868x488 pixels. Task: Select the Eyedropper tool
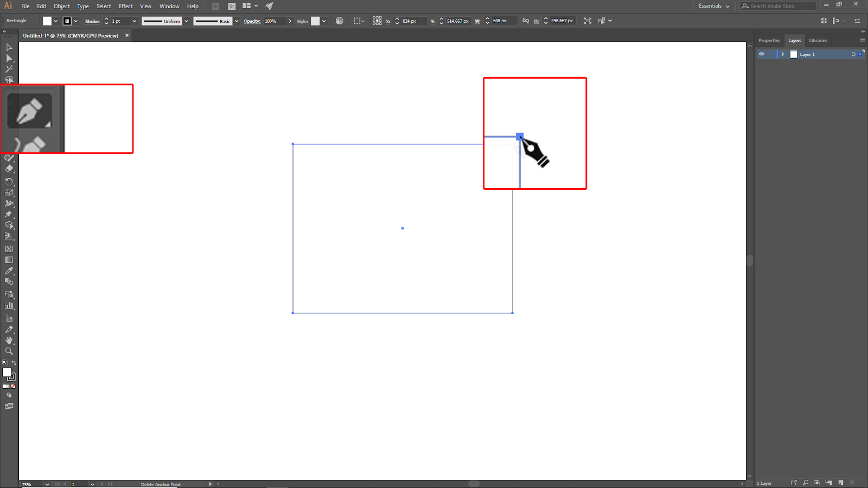click(9, 271)
